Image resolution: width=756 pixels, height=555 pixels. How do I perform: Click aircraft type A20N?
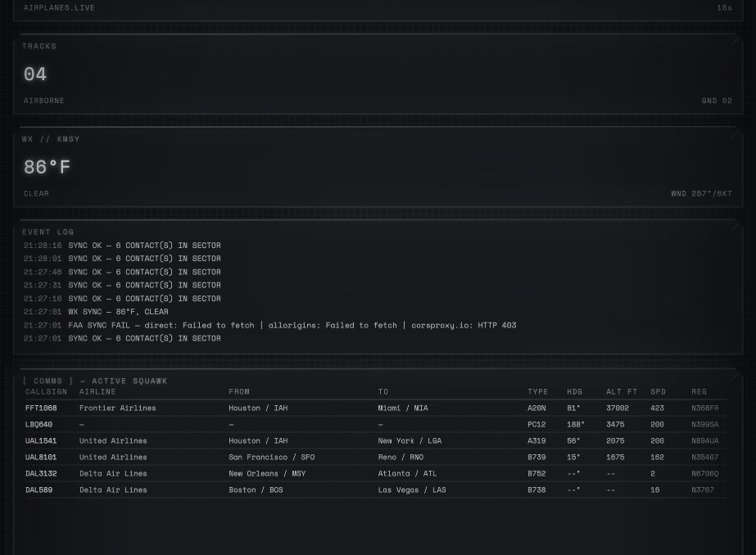point(536,408)
